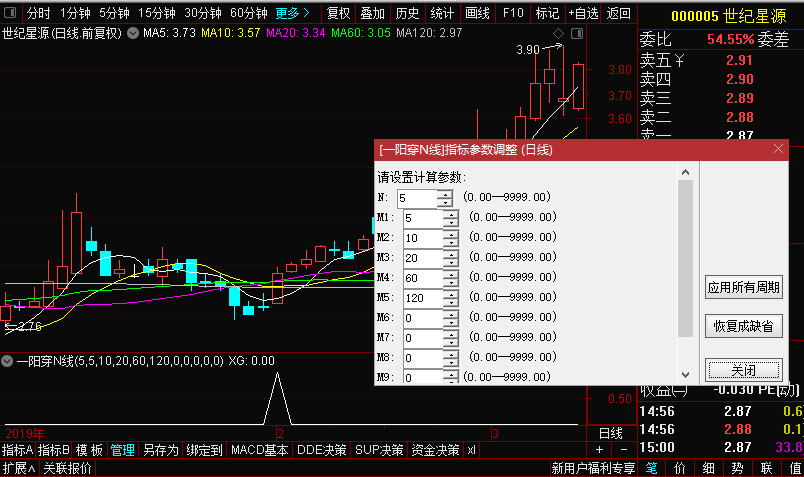This screenshot has height=477, width=804.
Task: Switch to 指标A tab
Action: 18,450
